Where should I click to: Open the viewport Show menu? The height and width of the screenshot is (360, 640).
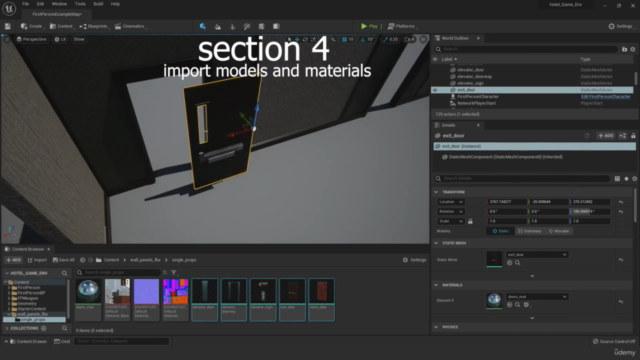point(79,39)
